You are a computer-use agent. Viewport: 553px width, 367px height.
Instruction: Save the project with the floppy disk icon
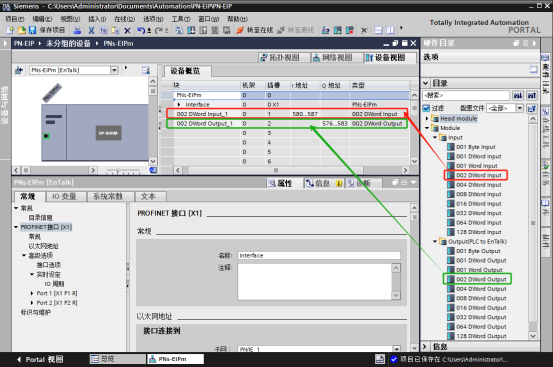tap(32, 30)
